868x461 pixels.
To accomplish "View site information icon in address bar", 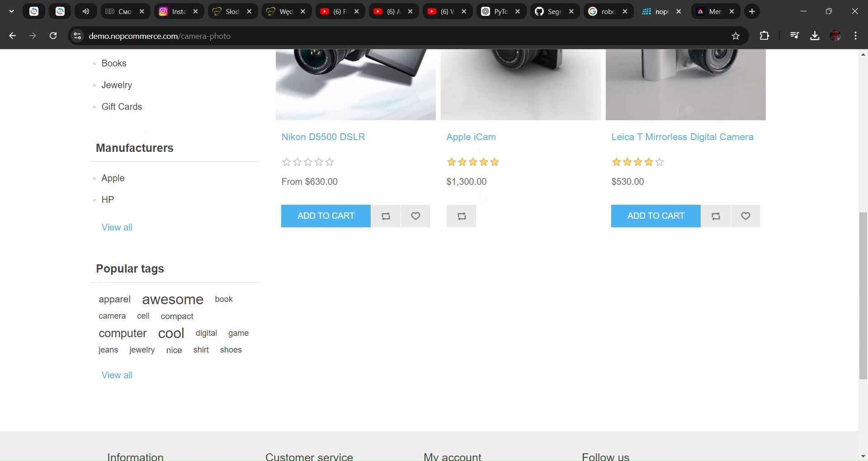I will pos(77,36).
